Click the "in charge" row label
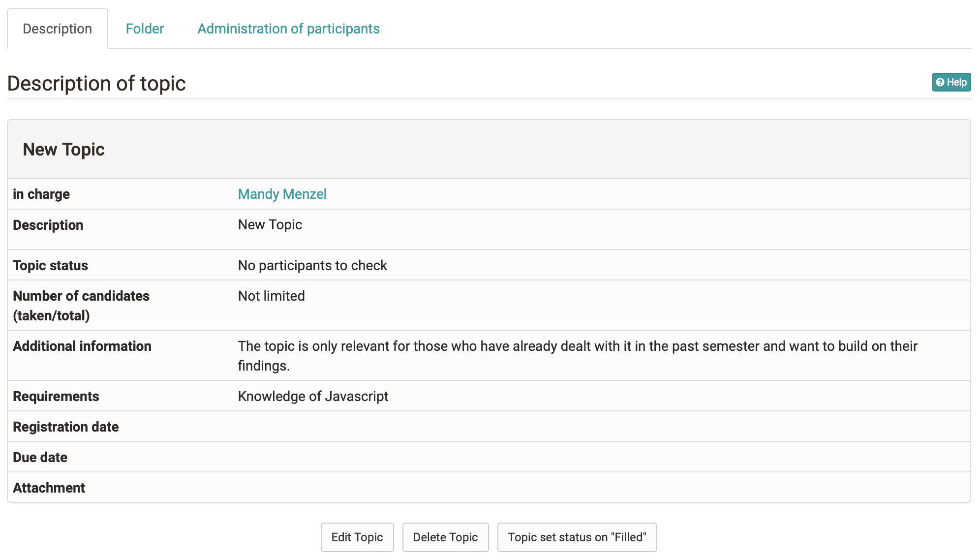The width and height of the screenshot is (980, 559). pyautogui.click(x=41, y=194)
